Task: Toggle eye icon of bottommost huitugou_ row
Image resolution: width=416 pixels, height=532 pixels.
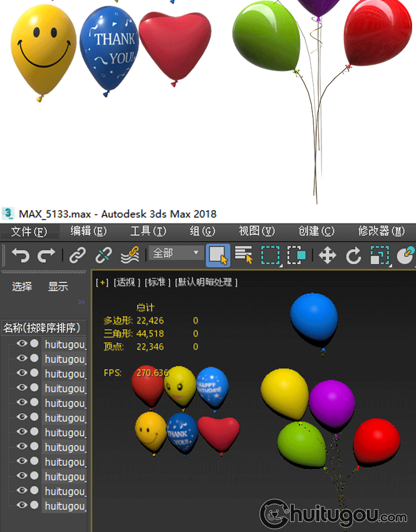Action: [x=22, y=505]
